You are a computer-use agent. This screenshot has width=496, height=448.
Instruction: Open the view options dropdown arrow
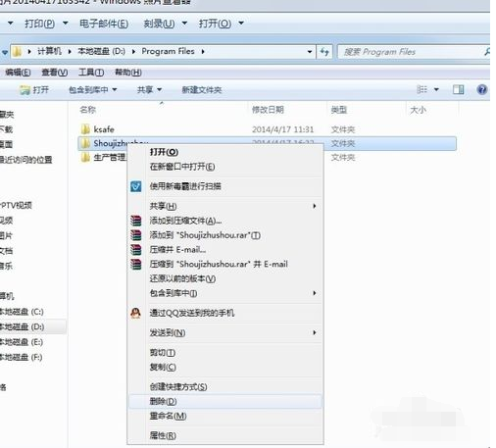[436, 89]
